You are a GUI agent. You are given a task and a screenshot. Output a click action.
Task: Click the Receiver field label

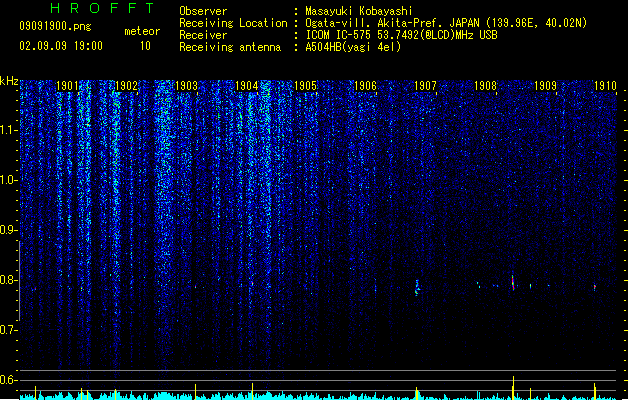click(x=203, y=35)
